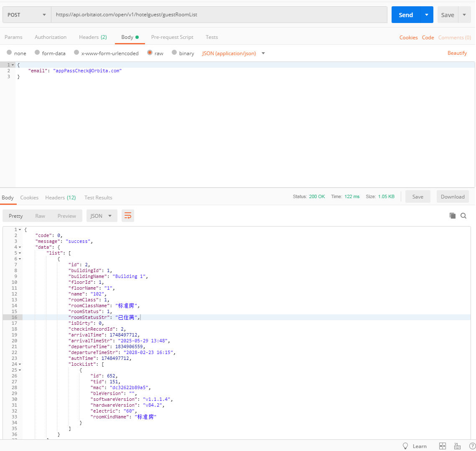The height and width of the screenshot is (451, 476).
Task: Open the Test Results response tab
Action: (x=98, y=198)
